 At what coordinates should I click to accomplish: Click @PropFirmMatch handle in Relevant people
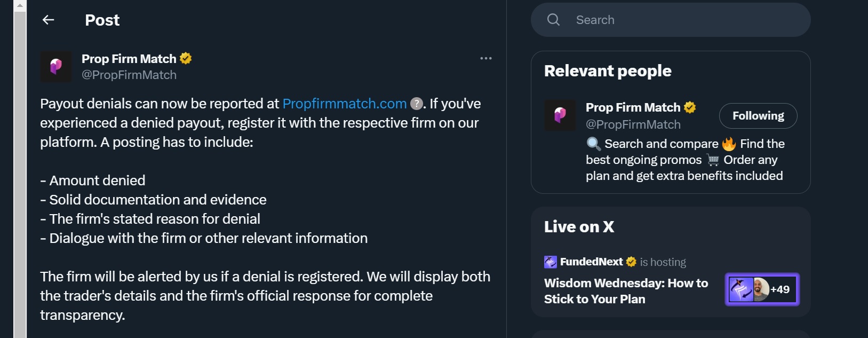pos(633,124)
